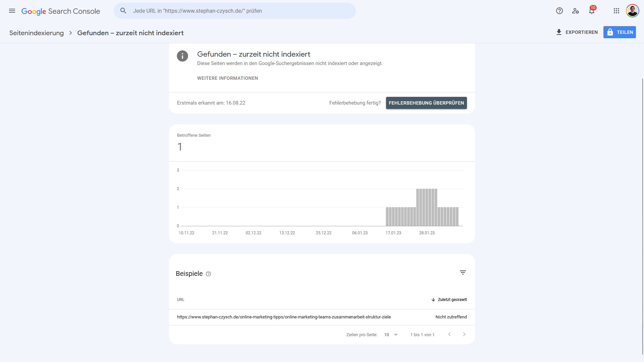Open Weitere Informationen link

tap(228, 78)
